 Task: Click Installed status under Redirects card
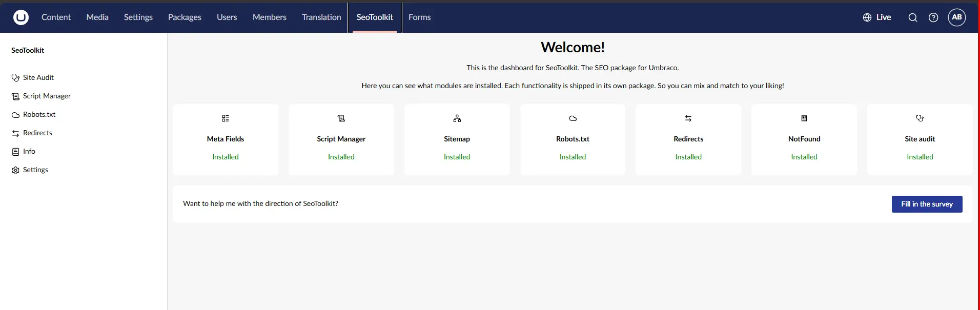tap(688, 157)
